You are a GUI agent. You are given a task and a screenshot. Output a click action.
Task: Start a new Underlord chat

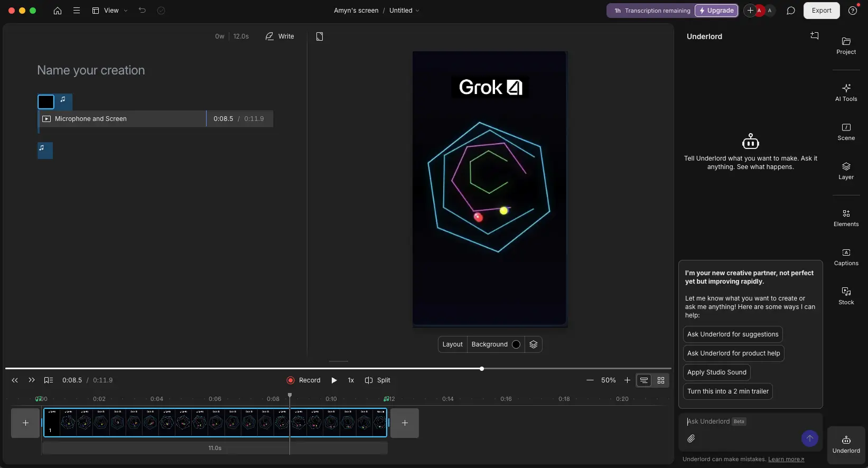tap(815, 36)
